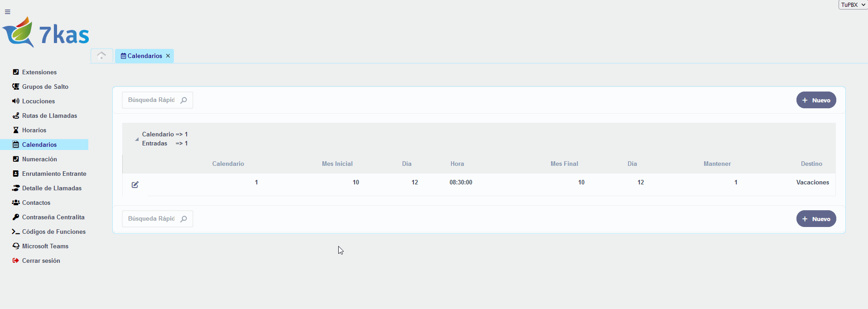Screen dimensions: 868x309
Task: Close the Calendarios tab
Action: tap(168, 56)
